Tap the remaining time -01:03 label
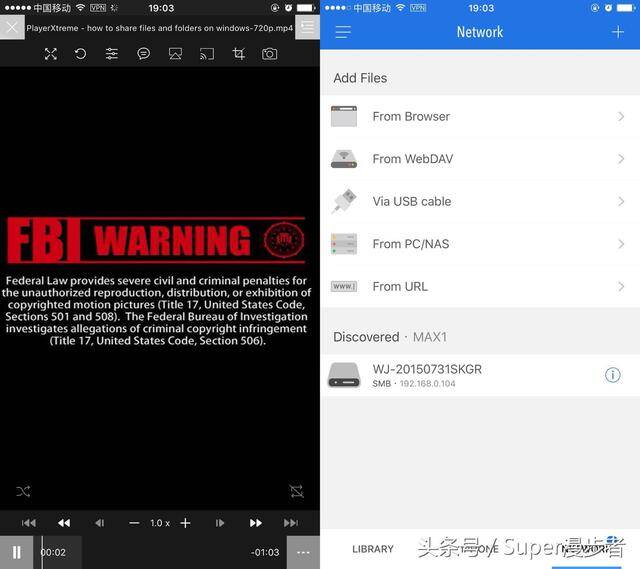Viewport: 640px width, 569px height. click(x=265, y=552)
